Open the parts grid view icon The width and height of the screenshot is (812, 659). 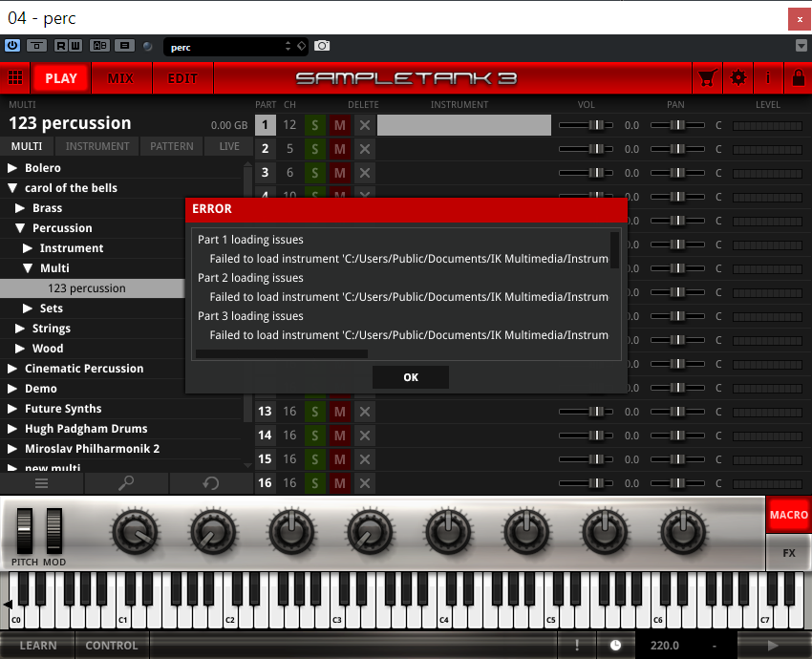tap(15, 78)
